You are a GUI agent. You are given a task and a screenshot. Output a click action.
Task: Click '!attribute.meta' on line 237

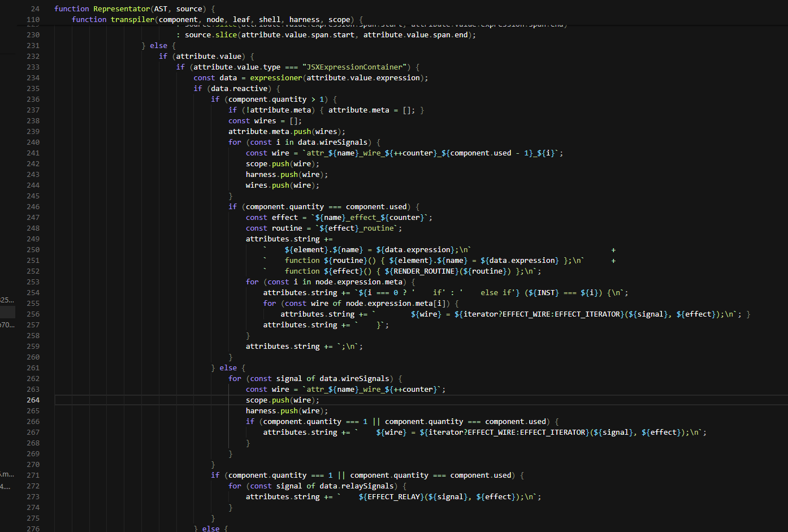[x=279, y=110]
